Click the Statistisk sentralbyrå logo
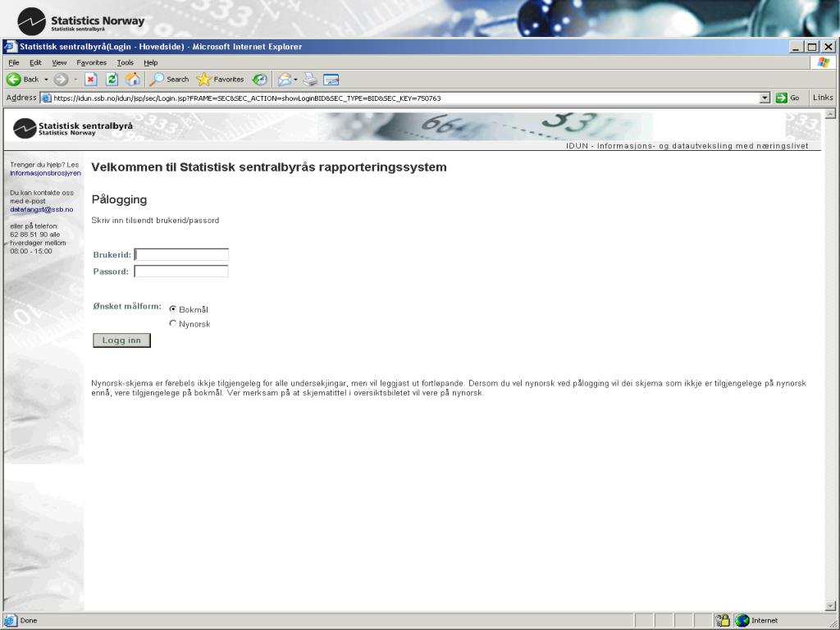This screenshot has width=840, height=630. click(x=73, y=128)
